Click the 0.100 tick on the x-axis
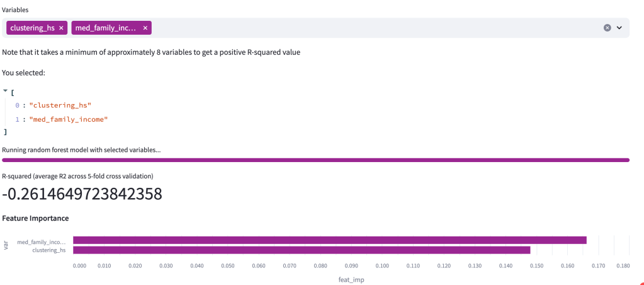Image resolution: width=644 pixels, height=285 pixels. tap(382, 266)
